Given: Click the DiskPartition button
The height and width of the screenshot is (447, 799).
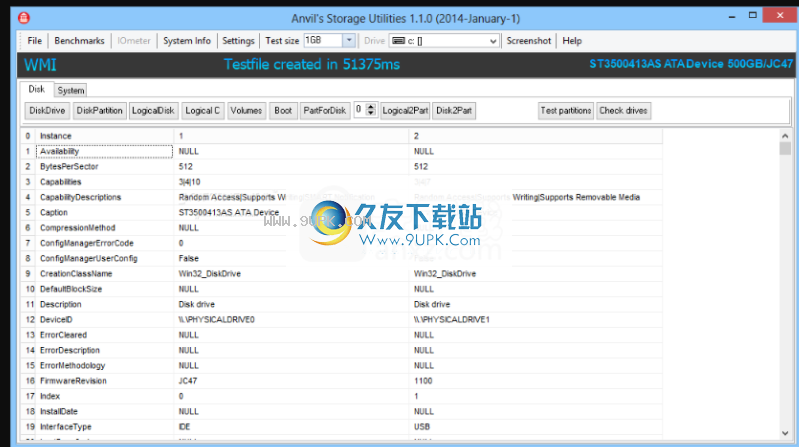Looking at the screenshot, I should (99, 111).
